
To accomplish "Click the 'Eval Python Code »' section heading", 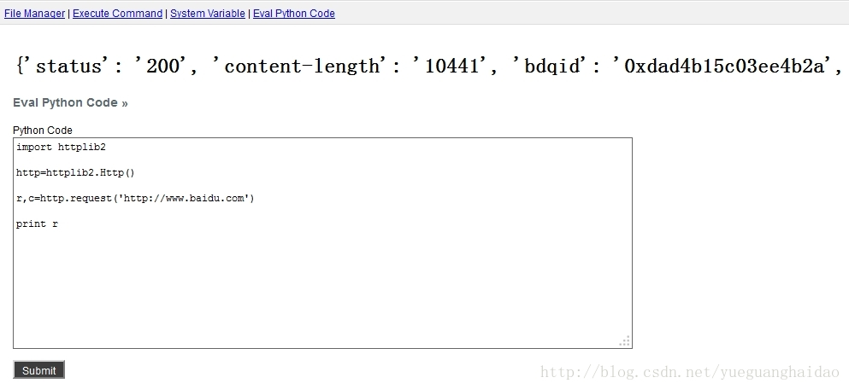I will click(70, 103).
